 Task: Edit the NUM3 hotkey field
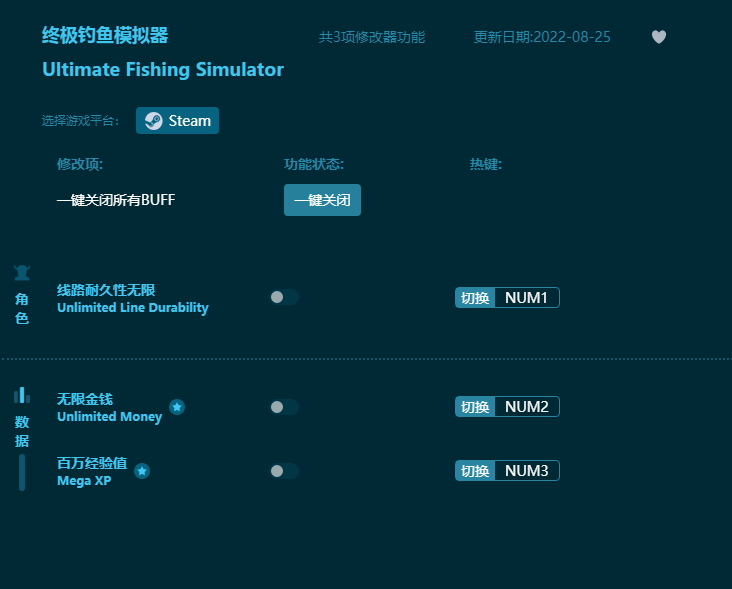coord(527,471)
